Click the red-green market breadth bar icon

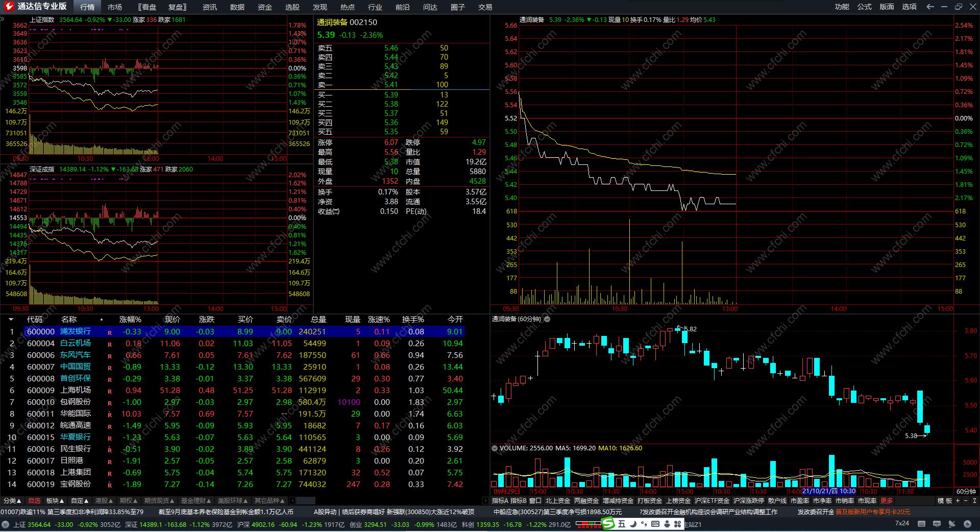(589, 524)
